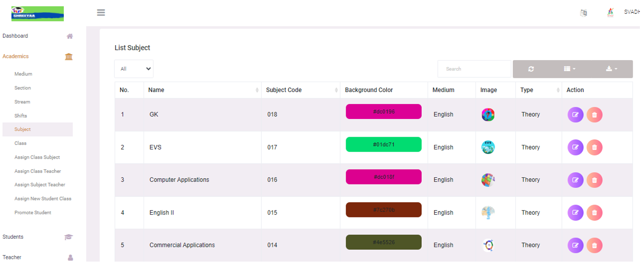Click the hamburger menu icon
The height and width of the screenshot is (273, 644).
[x=101, y=13]
